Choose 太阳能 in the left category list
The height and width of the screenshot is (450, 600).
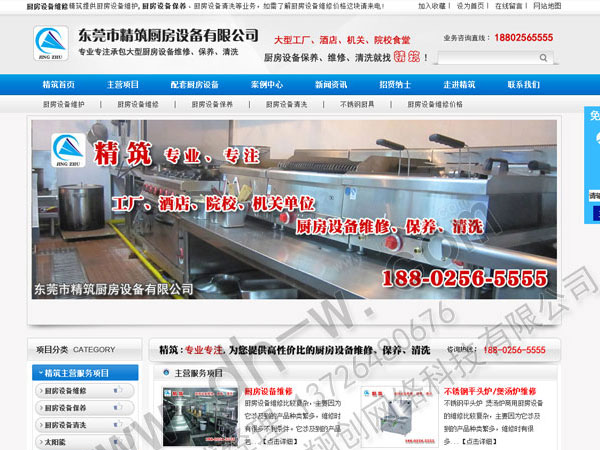tap(55, 440)
